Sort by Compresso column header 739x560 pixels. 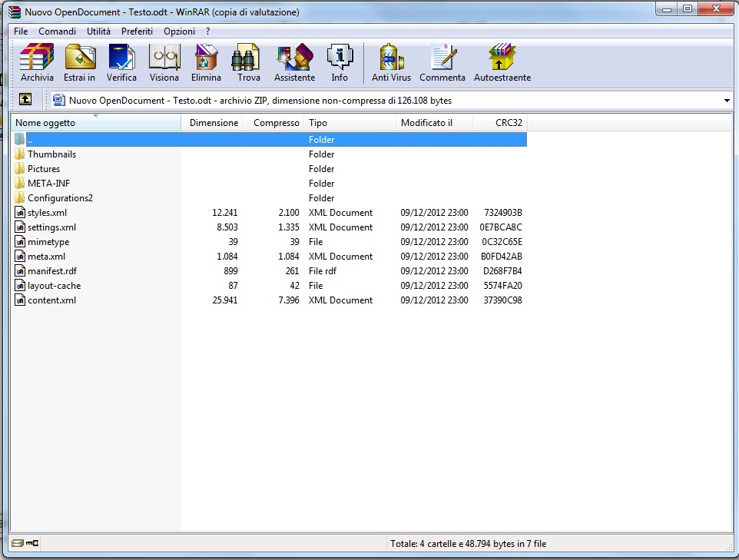click(x=273, y=123)
